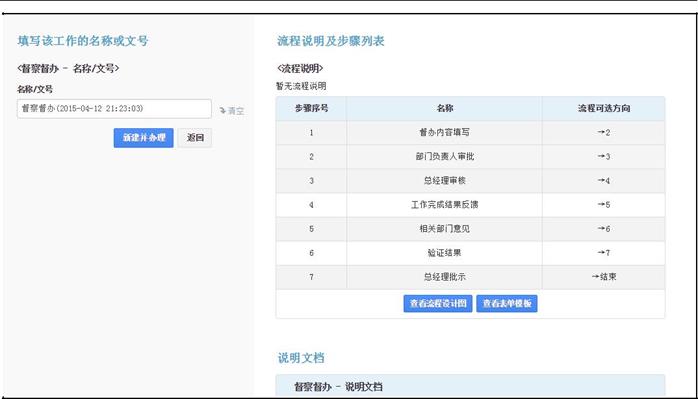The width and height of the screenshot is (698, 399).
Task: Open 查看表单模板 button
Action: tap(507, 304)
